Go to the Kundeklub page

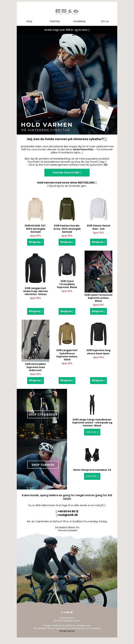click(x=79, y=21)
